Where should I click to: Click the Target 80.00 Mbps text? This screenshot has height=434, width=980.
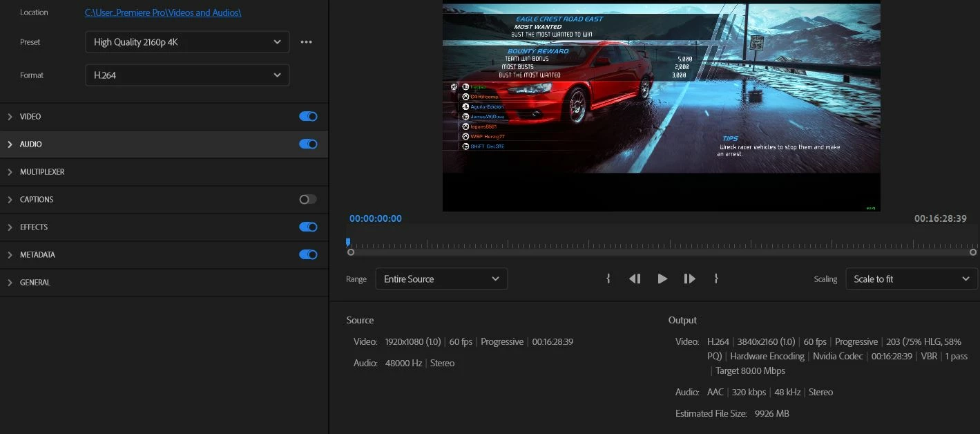tap(750, 371)
